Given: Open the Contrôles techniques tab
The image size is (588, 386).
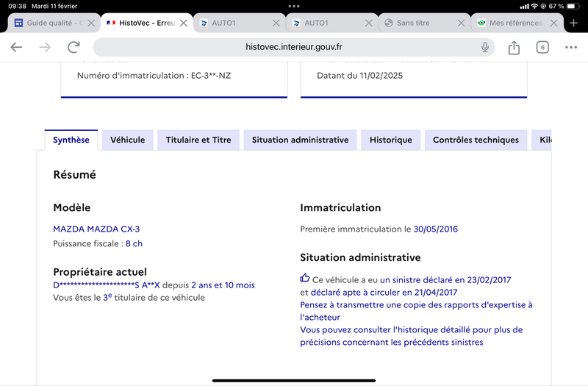Looking at the screenshot, I should click(x=476, y=140).
